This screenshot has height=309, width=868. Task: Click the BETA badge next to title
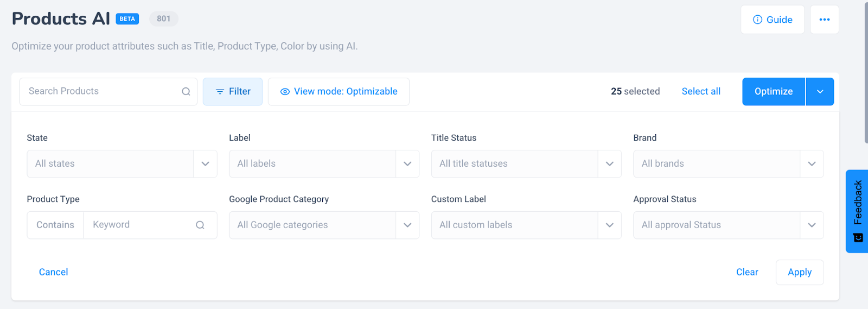(127, 19)
